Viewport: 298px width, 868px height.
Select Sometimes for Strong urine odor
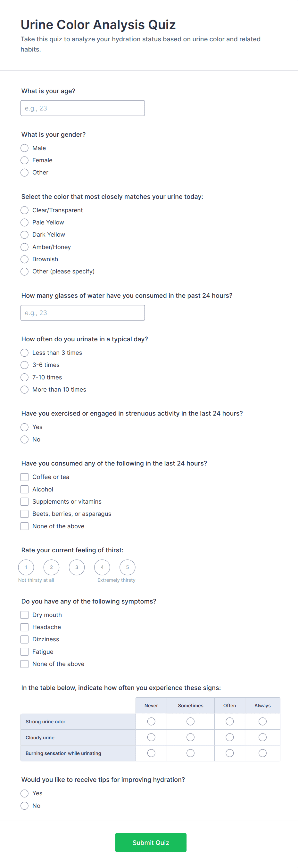(190, 721)
